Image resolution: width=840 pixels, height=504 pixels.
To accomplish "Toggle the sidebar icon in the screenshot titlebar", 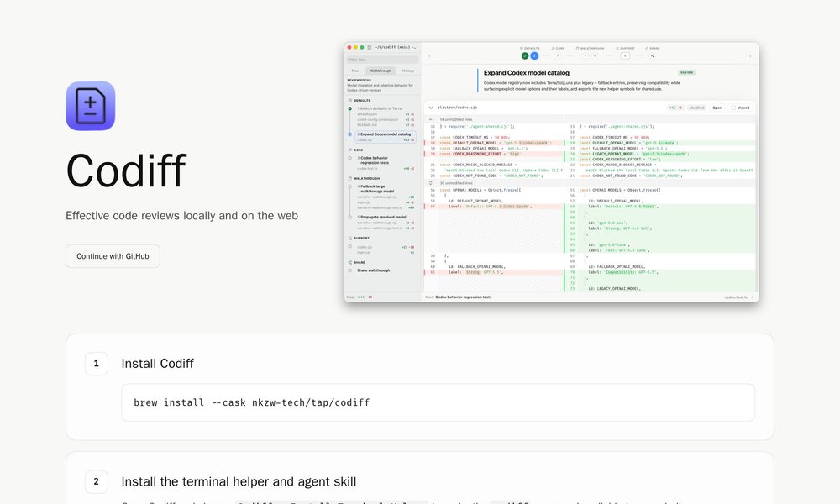I will point(370,47).
